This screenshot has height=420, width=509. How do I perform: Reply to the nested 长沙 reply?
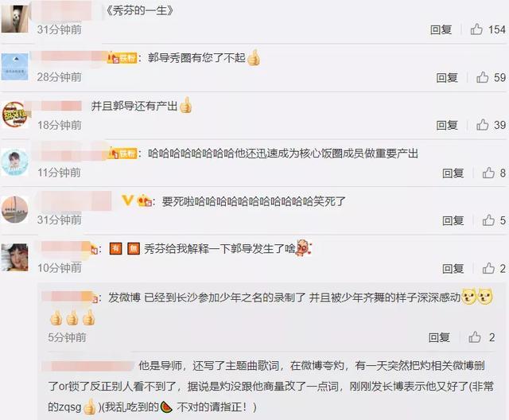439,337
